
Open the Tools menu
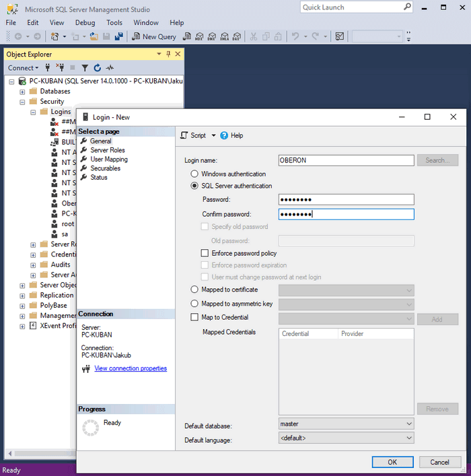pos(114,22)
